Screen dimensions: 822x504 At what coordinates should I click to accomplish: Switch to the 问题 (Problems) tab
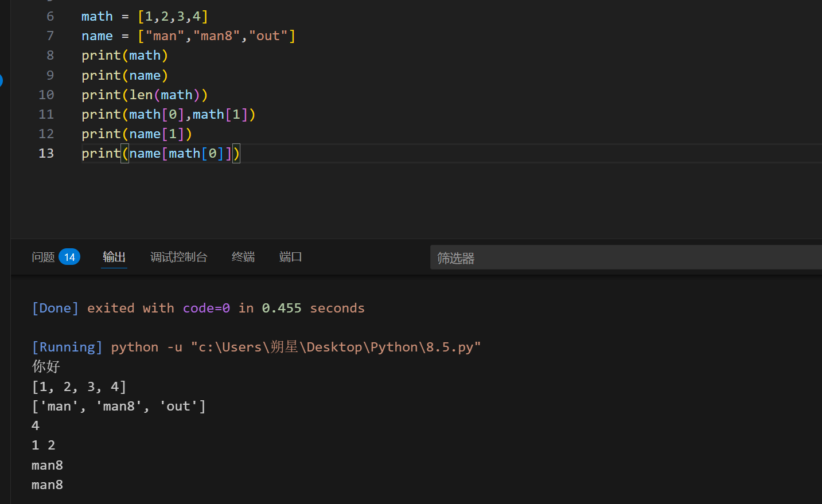pyautogui.click(x=43, y=257)
